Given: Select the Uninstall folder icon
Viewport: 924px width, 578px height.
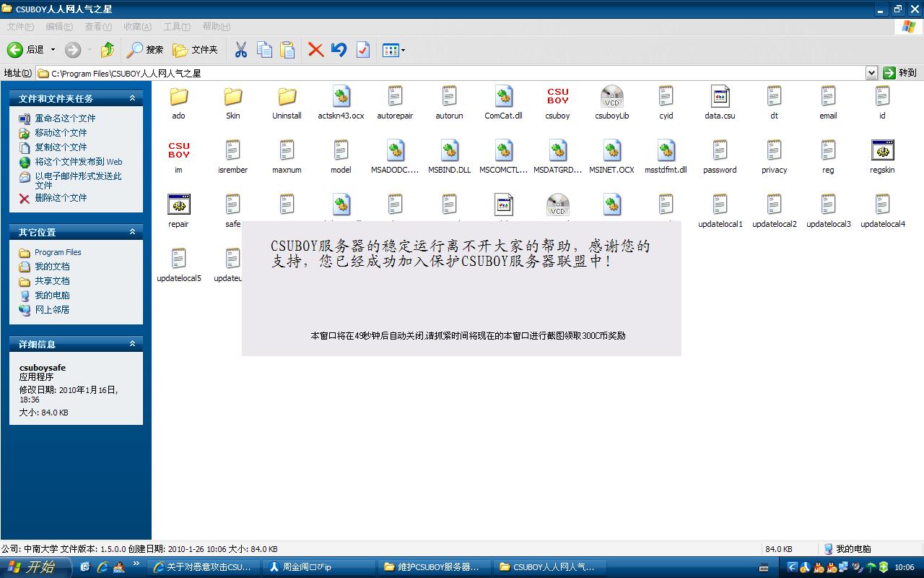Looking at the screenshot, I should (287, 96).
